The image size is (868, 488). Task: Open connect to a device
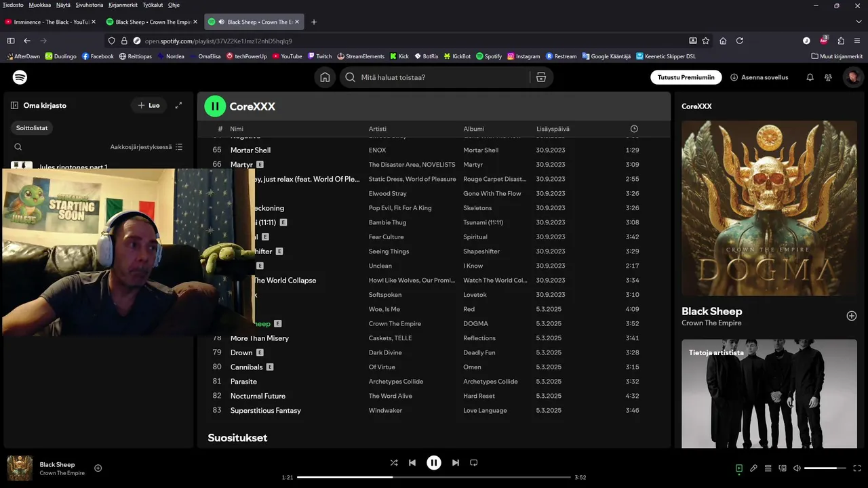point(783,468)
